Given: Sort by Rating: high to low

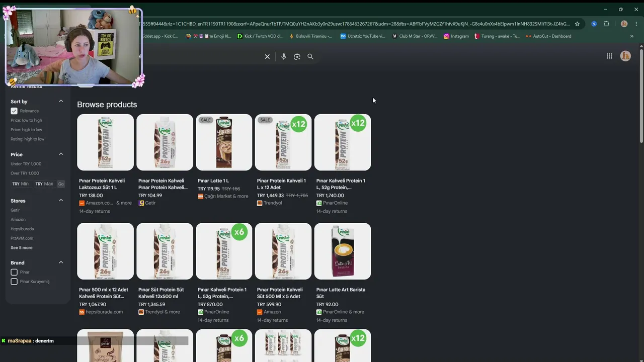Looking at the screenshot, I should click(28, 139).
